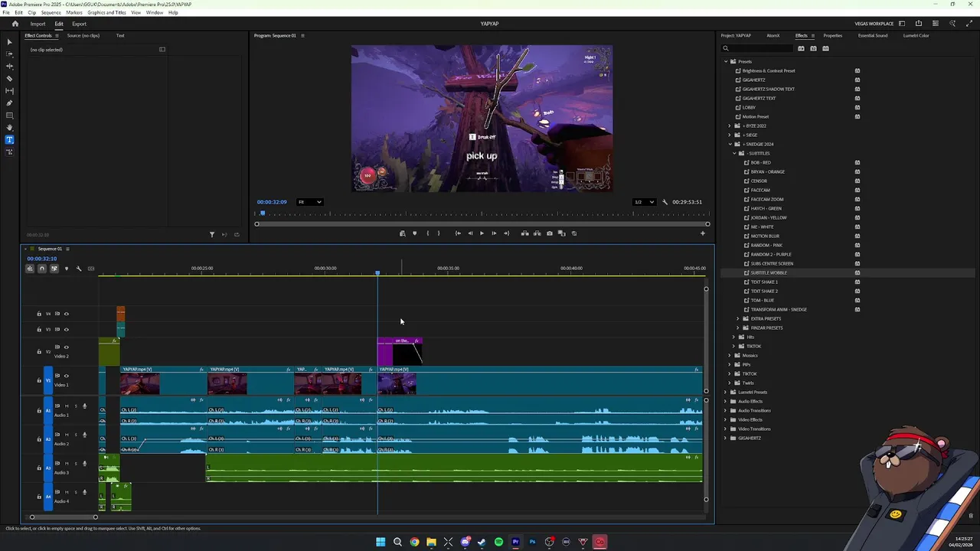Open the Sequence menu

[51, 12]
